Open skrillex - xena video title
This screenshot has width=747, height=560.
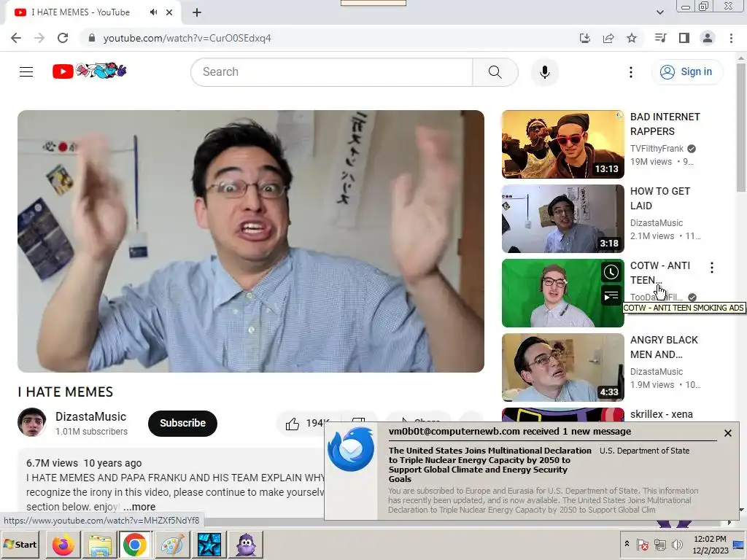[661, 414]
